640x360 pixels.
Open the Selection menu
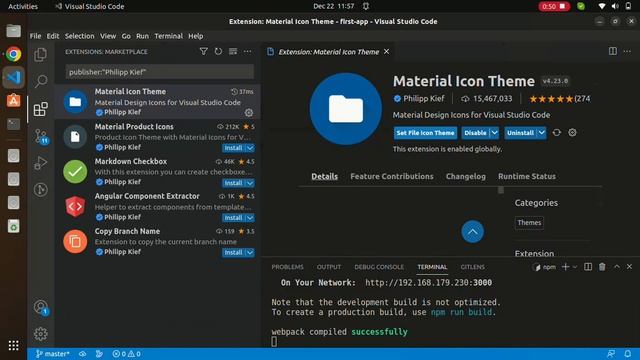coord(80,36)
